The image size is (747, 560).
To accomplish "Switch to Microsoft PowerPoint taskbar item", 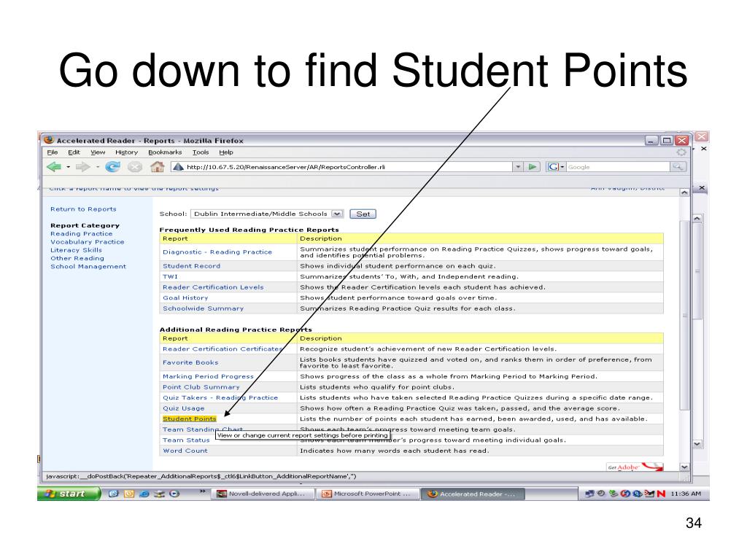I will (x=368, y=494).
